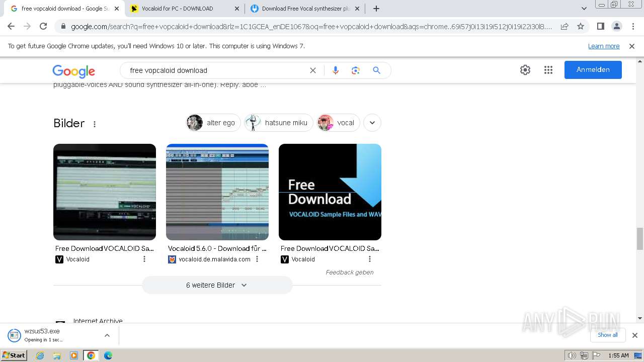The width and height of the screenshot is (644, 362).
Task: Clear the search box with the X
Action: coord(313,70)
